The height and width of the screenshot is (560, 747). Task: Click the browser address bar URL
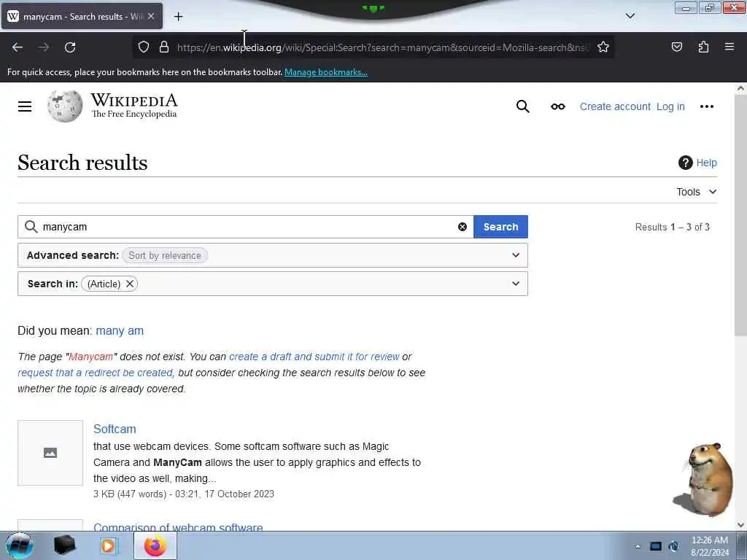click(x=383, y=47)
